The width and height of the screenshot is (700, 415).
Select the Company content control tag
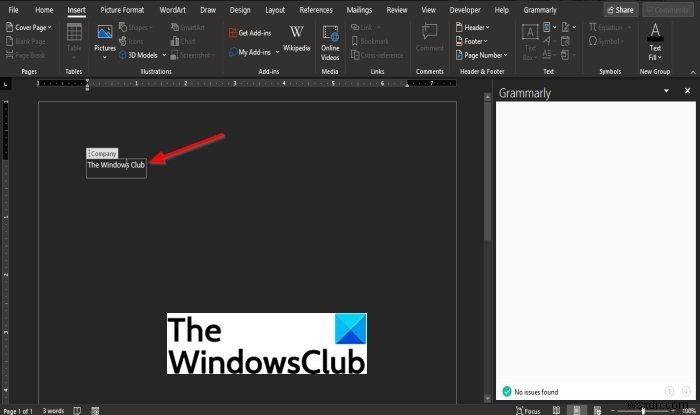coord(102,154)
